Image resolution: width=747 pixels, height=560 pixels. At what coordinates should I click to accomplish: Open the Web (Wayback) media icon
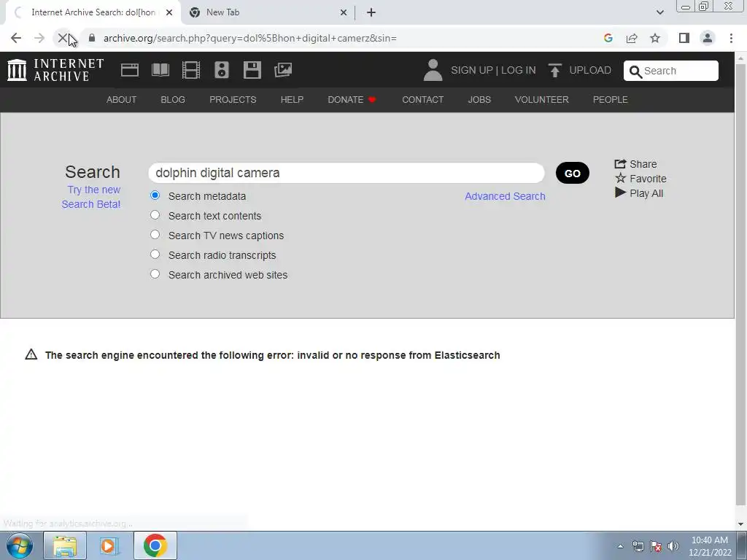(130, 70)
